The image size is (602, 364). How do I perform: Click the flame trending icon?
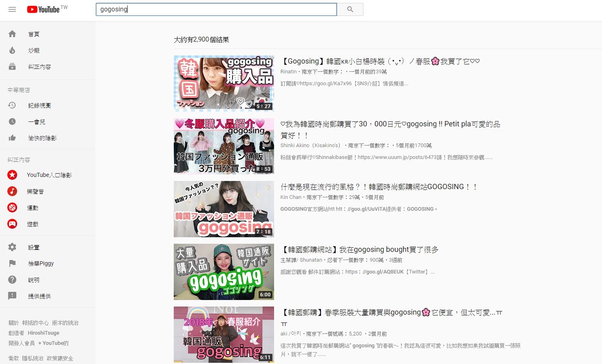coord(12,50)
